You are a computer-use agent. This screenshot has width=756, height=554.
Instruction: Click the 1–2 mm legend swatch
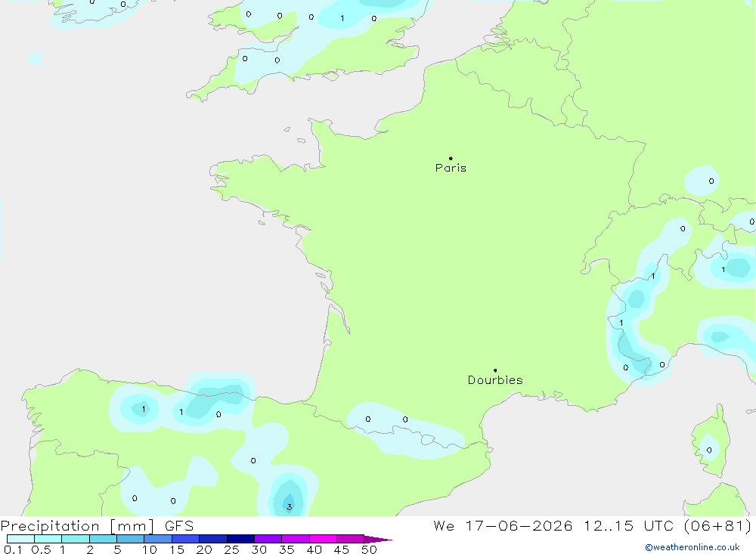click(75, 539)
